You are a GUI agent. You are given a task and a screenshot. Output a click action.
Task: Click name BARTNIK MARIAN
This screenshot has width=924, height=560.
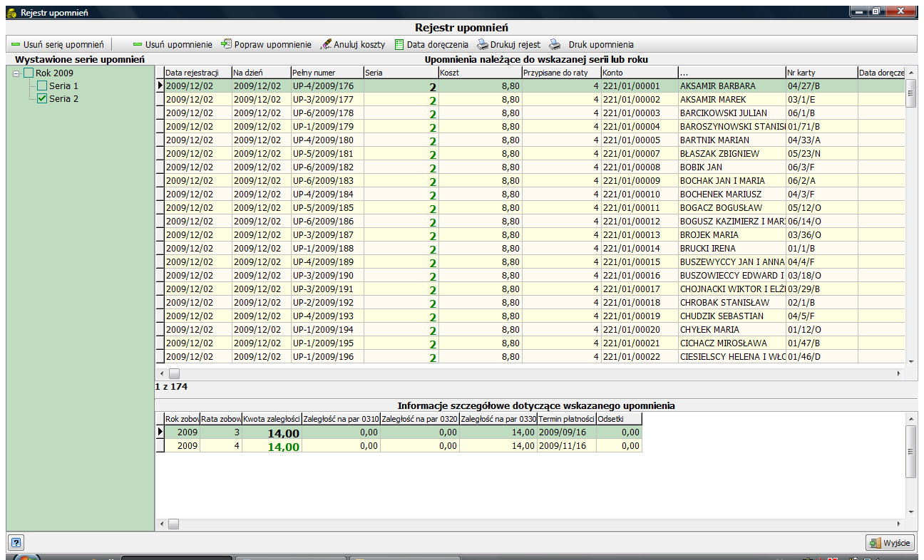714,140
